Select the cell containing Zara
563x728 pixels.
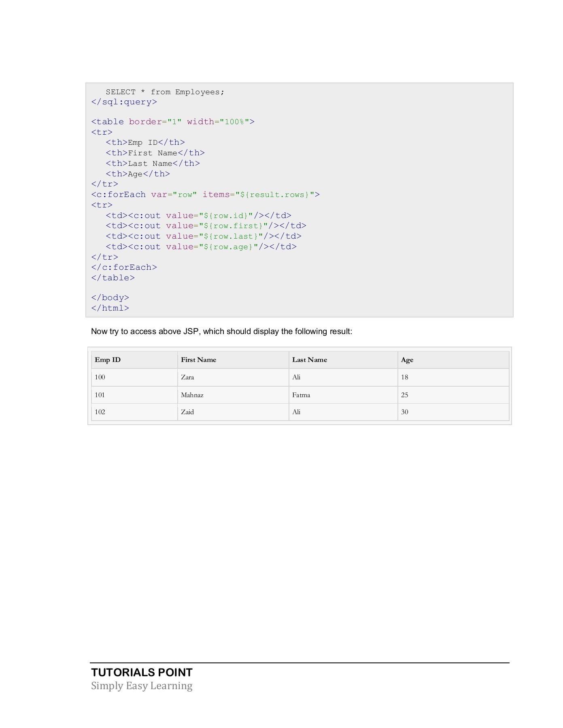tap(187, 377)
